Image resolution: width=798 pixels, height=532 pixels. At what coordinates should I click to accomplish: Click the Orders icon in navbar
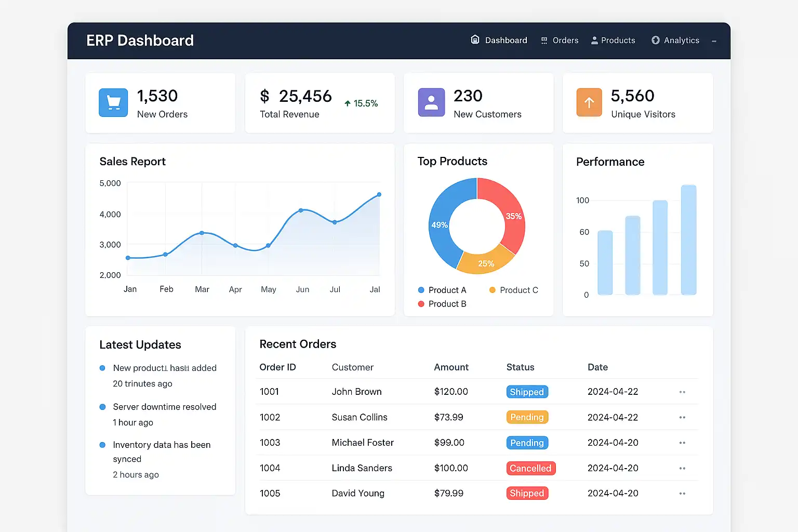(544, 41)
